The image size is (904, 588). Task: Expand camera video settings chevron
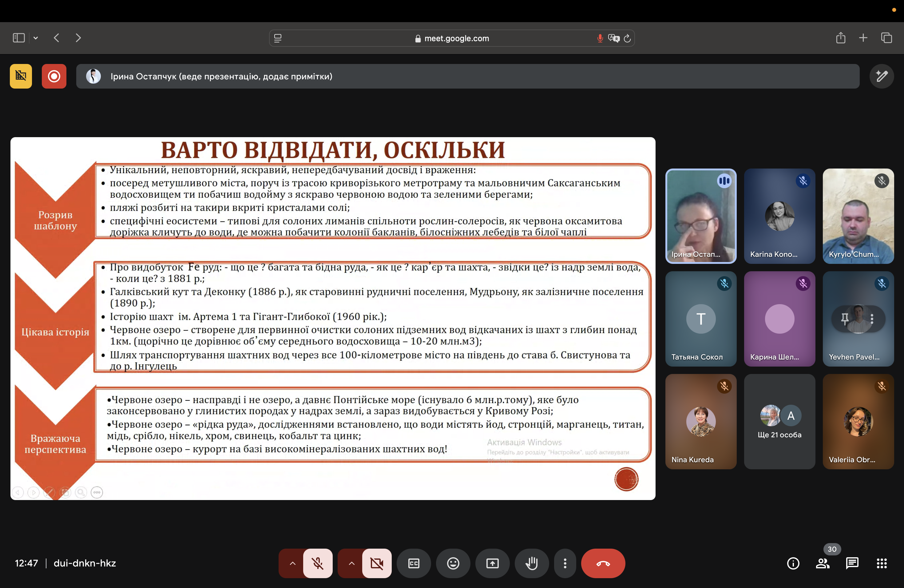click(351, 563)
